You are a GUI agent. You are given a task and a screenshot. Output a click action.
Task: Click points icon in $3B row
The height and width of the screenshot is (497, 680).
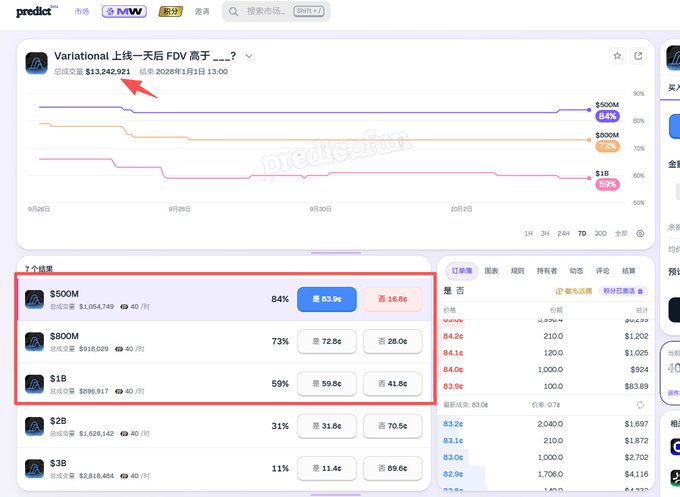click(x=124, y=476)
